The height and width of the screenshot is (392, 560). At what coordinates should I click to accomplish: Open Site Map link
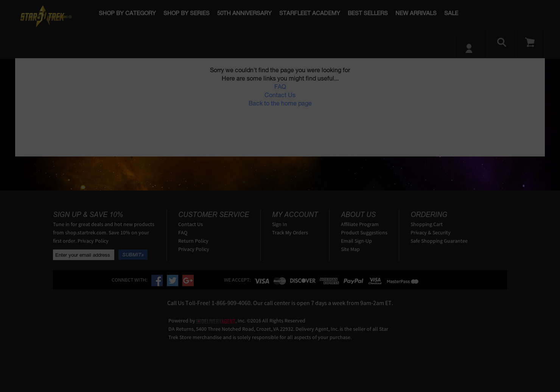(350, 249)
